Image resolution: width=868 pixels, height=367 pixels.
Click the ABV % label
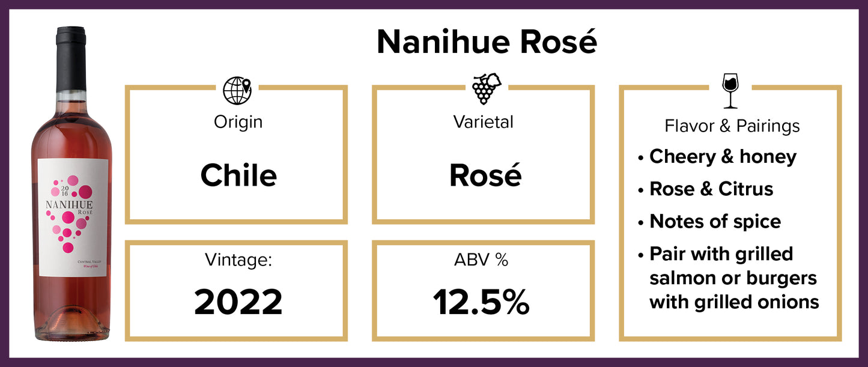483,259
